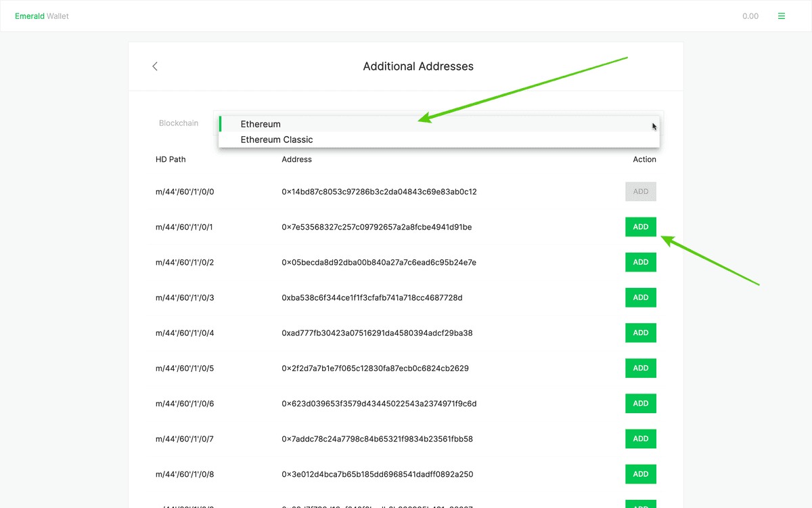The image size is (812, 508).
Task: Add address at HD path m/44'/60'/1'/0/3
Action: click(x=640, y=297)
